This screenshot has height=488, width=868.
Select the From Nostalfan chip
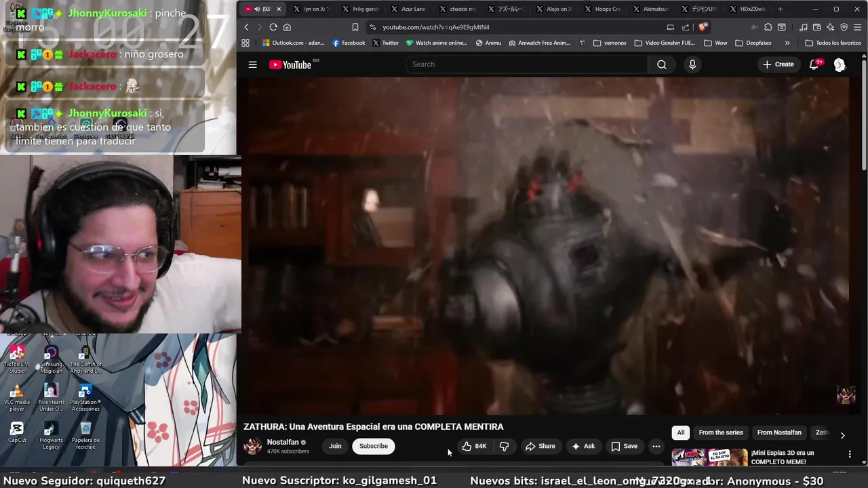tap(779, 432)
